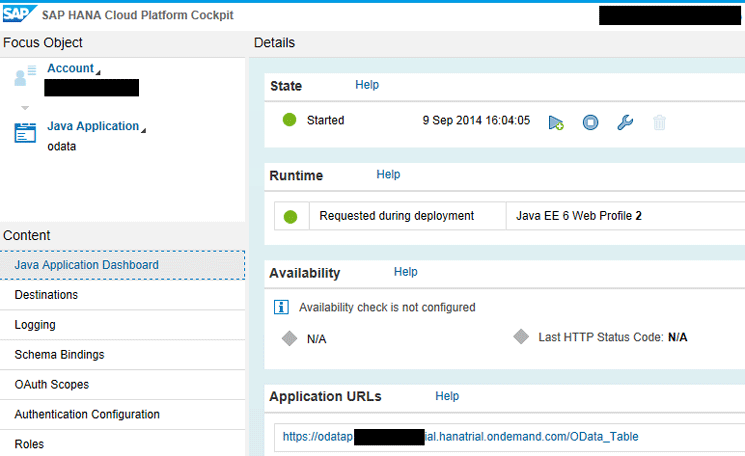The height and width of the screenshot is (456, 745).
Task: Click the Account person icon
Action: (25, 75)
